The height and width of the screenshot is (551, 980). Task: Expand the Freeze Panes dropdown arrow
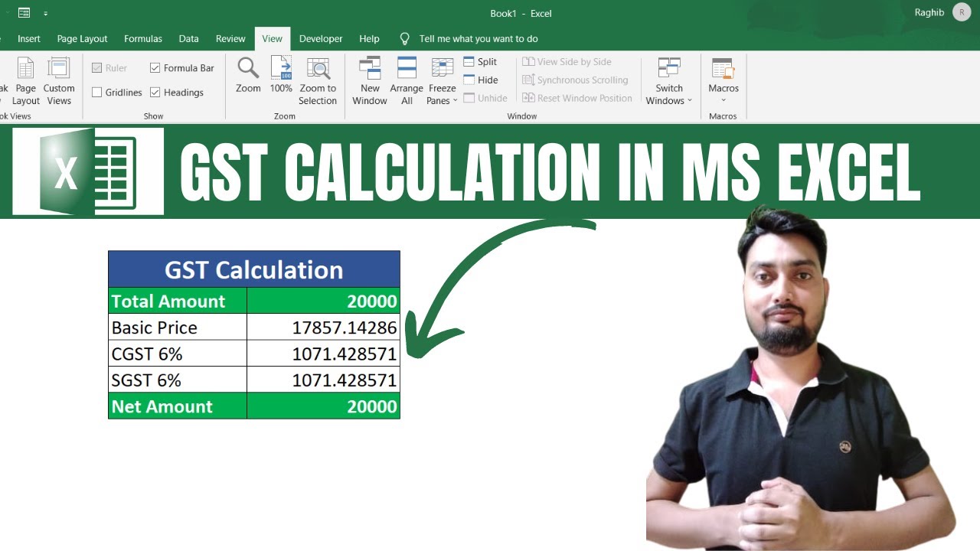click(455, 101)
